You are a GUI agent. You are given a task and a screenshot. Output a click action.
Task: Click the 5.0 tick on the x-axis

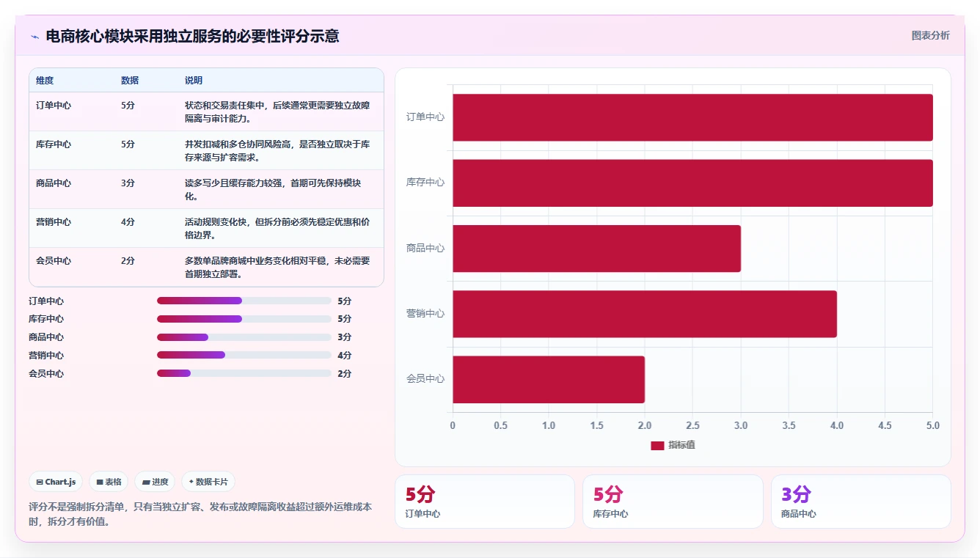932,425
